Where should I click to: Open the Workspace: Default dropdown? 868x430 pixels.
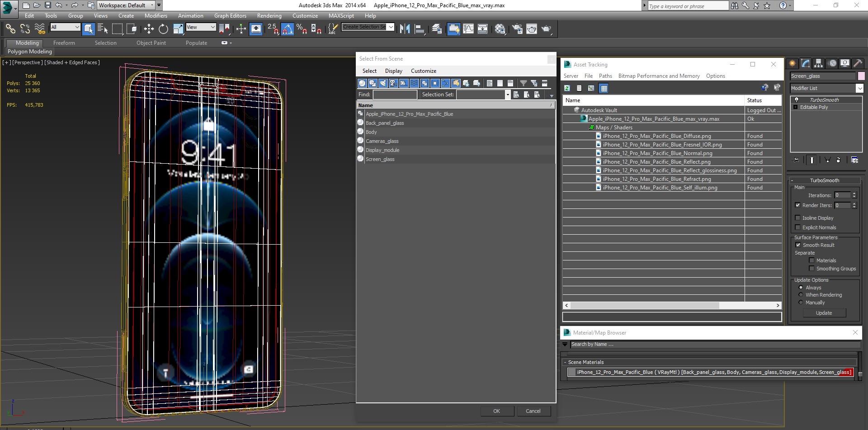[x=126, y=5]
